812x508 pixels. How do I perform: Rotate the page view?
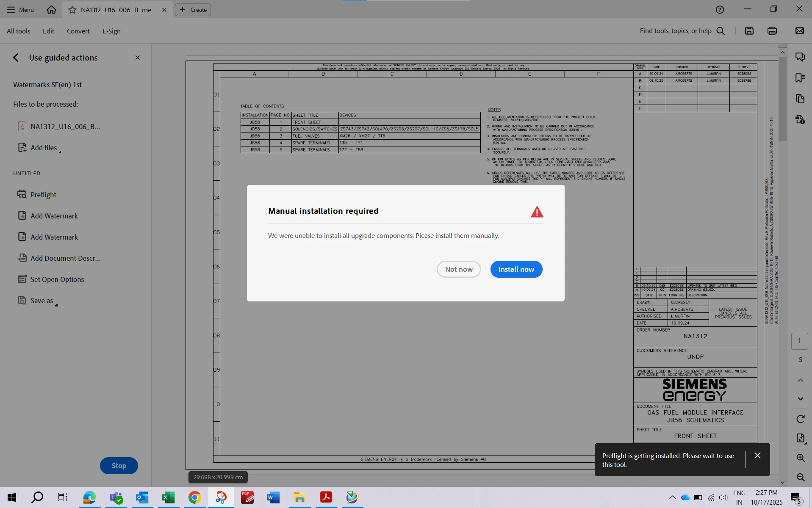pos(800,419)
